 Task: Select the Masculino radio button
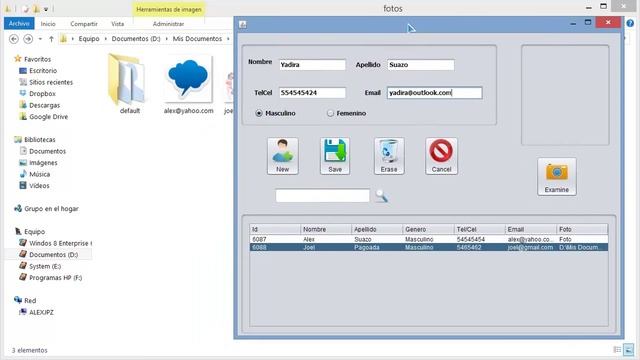coord(259,113)
